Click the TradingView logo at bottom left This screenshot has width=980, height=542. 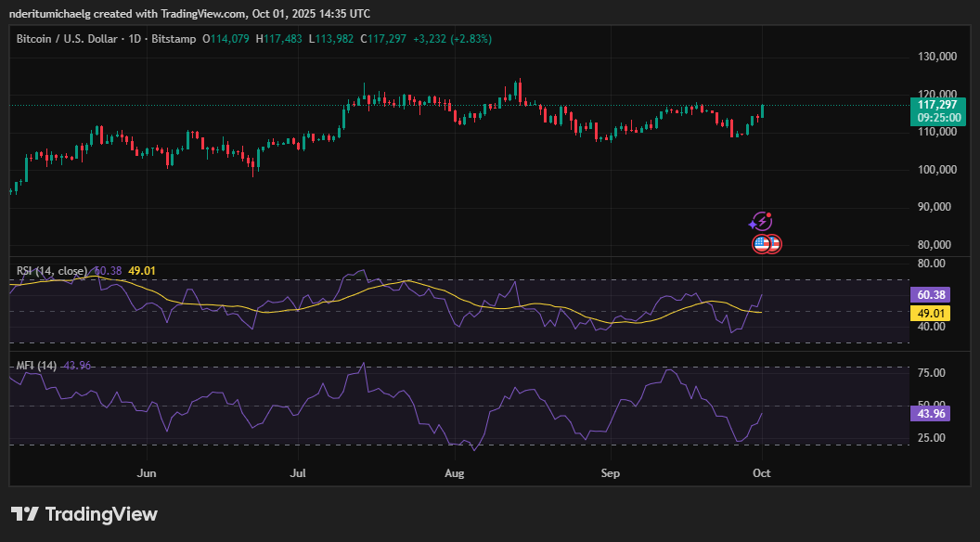[x=84, y=514]
